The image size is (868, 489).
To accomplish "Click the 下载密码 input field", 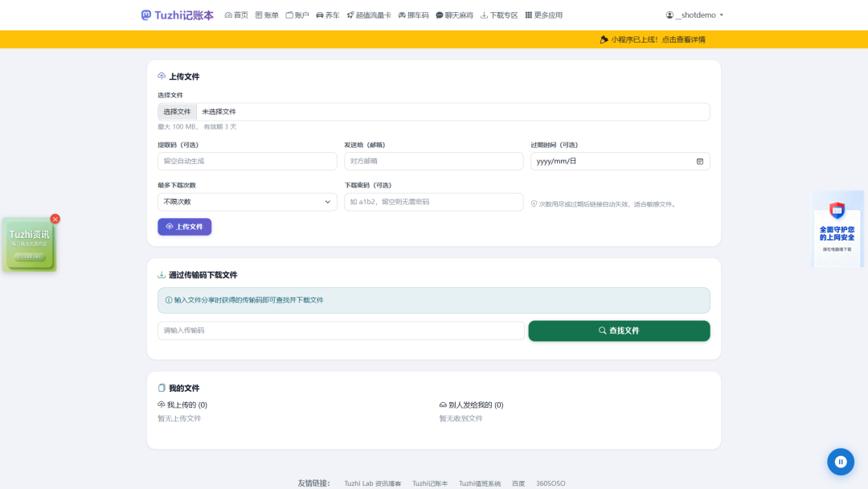I will pos(433,202).
